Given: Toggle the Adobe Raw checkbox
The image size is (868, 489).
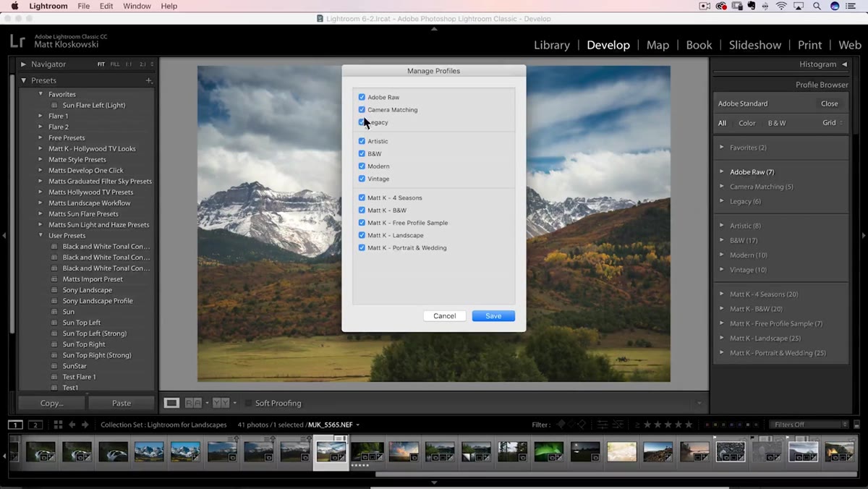Looking at the screenshot, I should point(362,97).
